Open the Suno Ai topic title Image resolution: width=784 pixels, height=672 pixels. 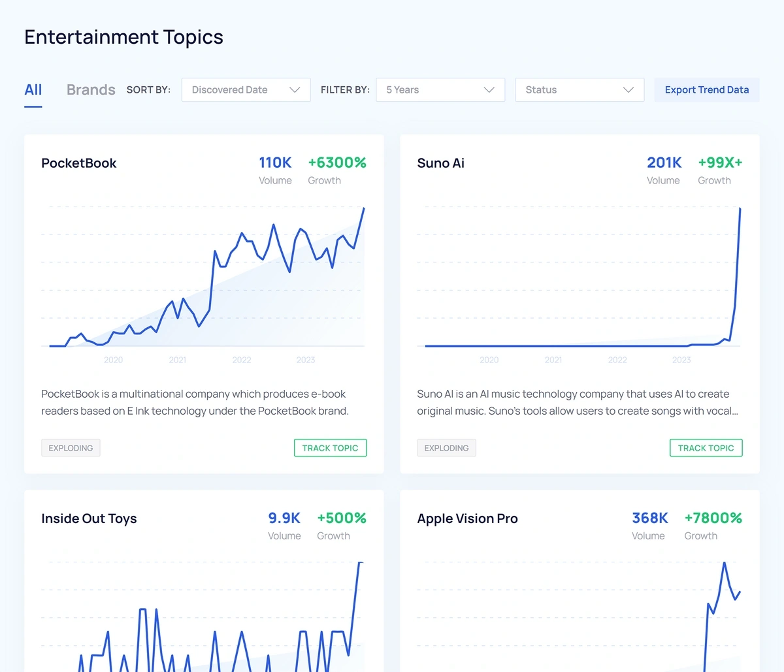pos(441,163)
